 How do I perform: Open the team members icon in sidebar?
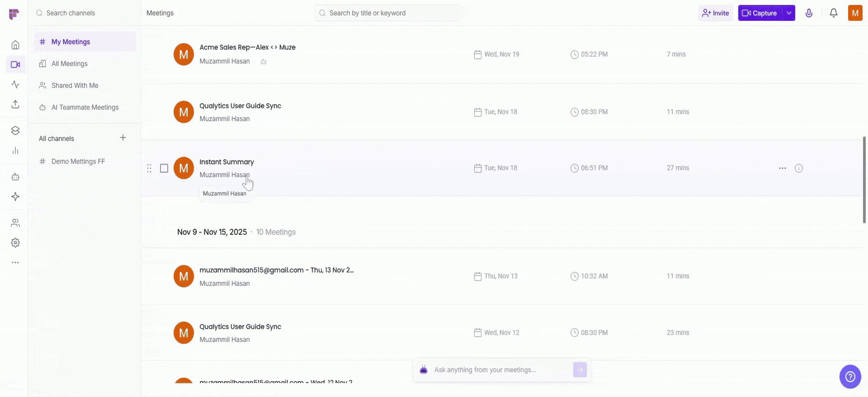tap(15, 223)
